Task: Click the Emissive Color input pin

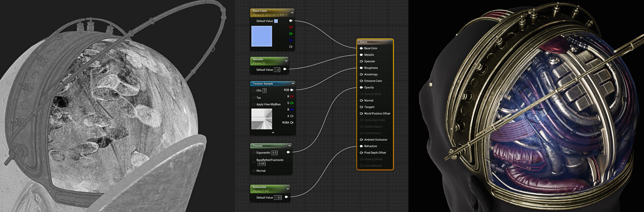Action: click(x=361, y=81)
